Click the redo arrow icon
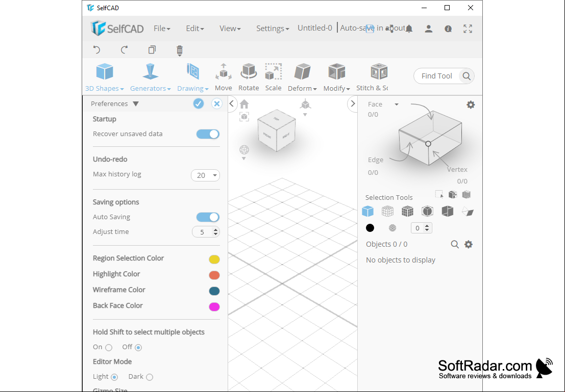565x392 pixels. pyautogui.click(x=125, y=49)
